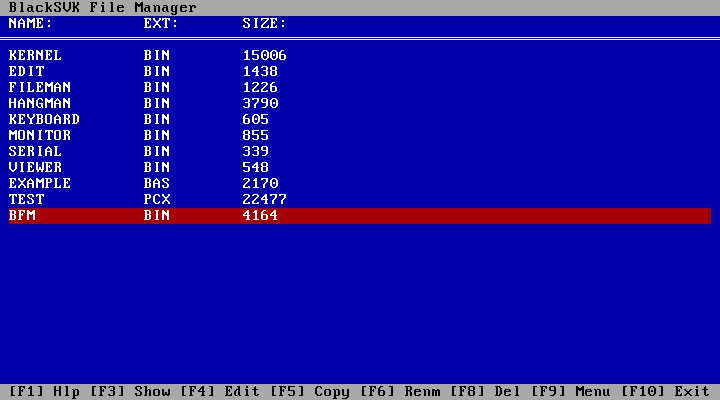The image size is (720, 400).
Task: Select the TEST PCX file
Action: point(360,199)
